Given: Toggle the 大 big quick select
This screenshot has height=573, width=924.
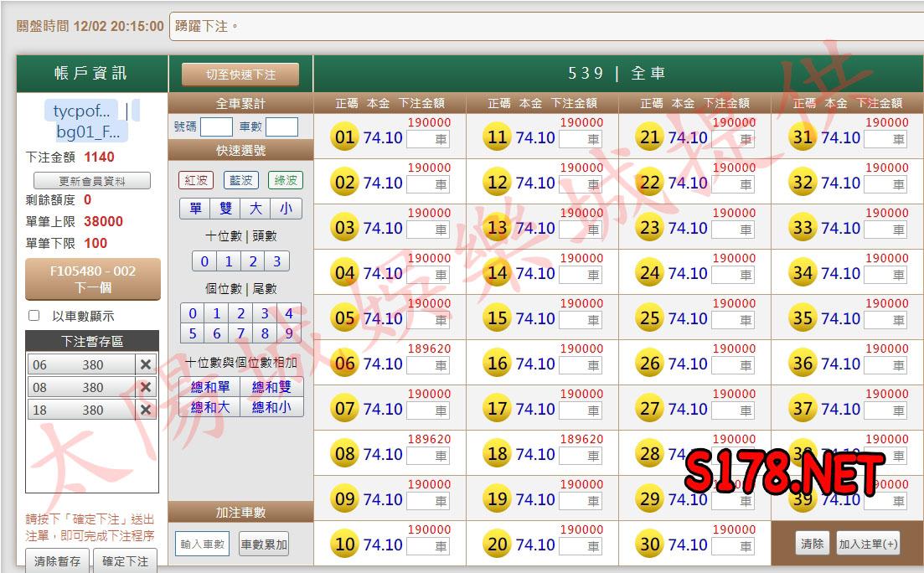Looking at the screenshot, I should pos(256,209).
